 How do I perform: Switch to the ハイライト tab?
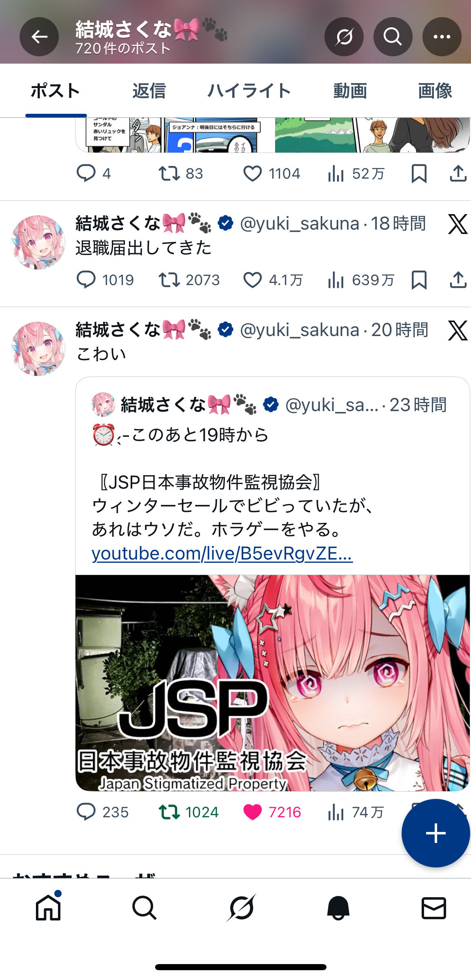(x=249, y=91)
